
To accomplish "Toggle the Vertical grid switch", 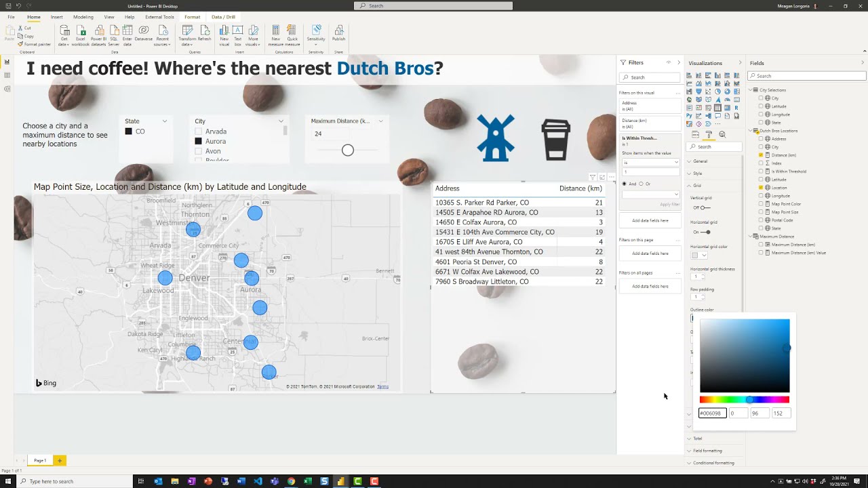I will (x=705, y=207).
